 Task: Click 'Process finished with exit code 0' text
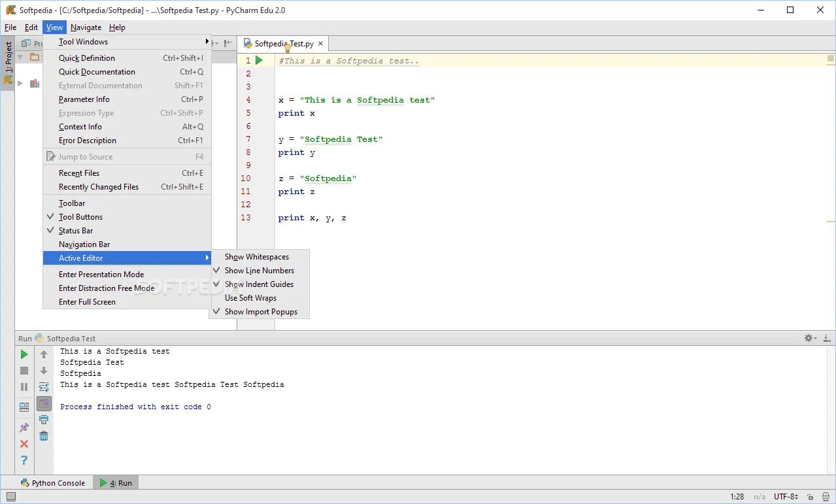(135, 407)
